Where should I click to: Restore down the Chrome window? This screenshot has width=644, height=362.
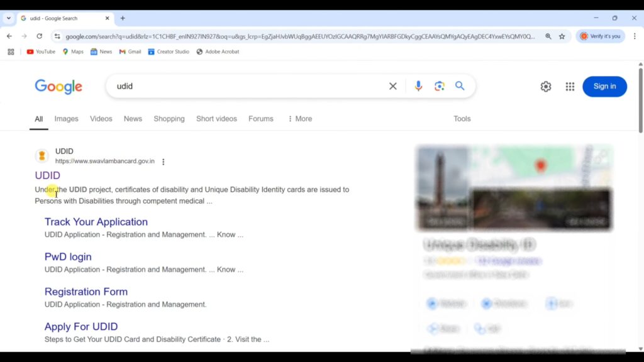pos(615,18)
